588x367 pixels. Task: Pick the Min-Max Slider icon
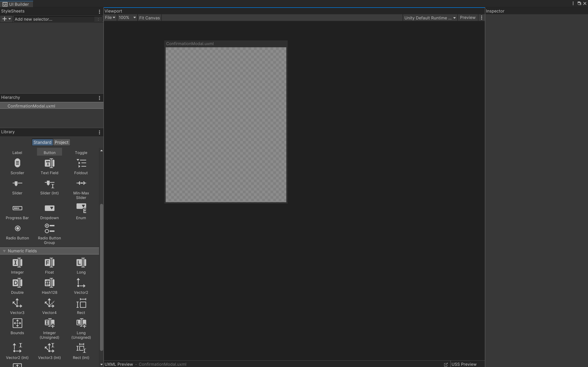(81, 183)
